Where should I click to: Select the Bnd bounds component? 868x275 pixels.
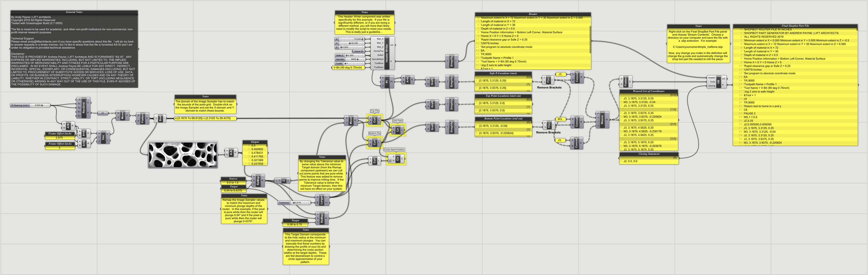click(160, 119)
